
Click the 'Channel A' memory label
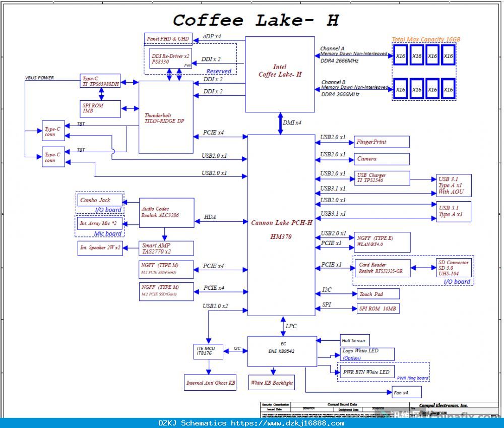tap(332, 48)
